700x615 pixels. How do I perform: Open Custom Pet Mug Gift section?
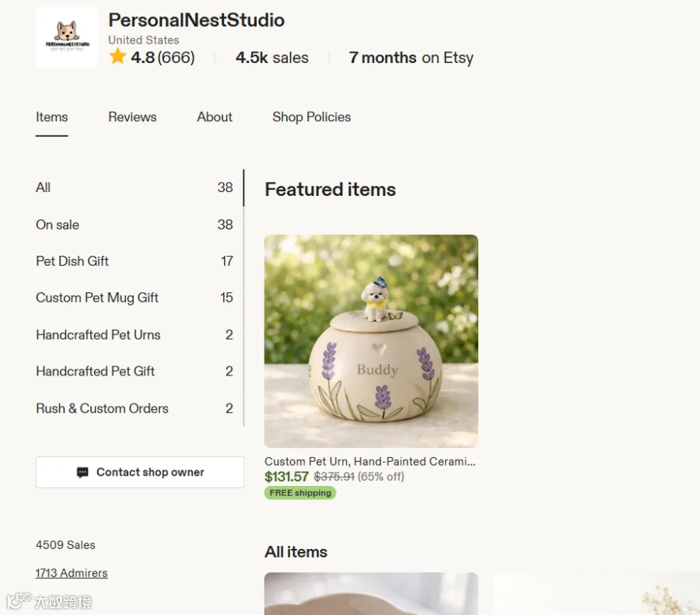tap(135, 298)
